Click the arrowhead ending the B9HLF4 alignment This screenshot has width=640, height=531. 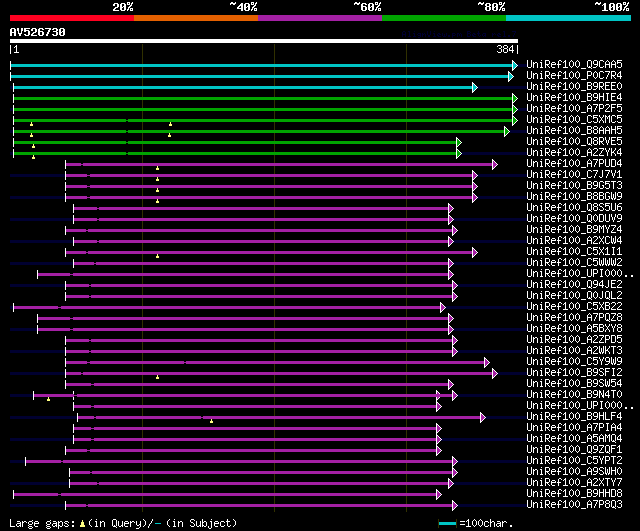click(x=483, y=418)
